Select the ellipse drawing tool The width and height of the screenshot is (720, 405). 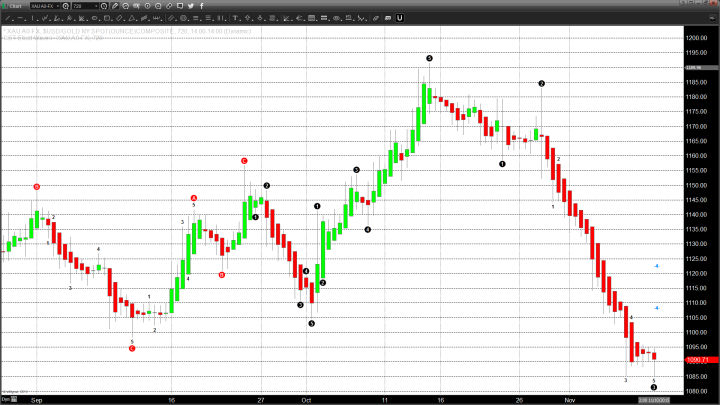point(94,18)
